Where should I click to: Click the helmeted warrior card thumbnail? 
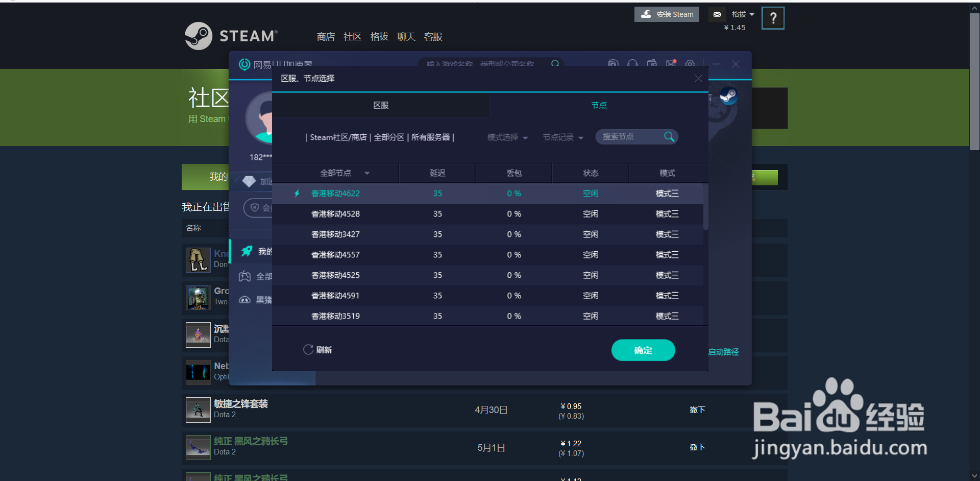(x=198, y=297)
